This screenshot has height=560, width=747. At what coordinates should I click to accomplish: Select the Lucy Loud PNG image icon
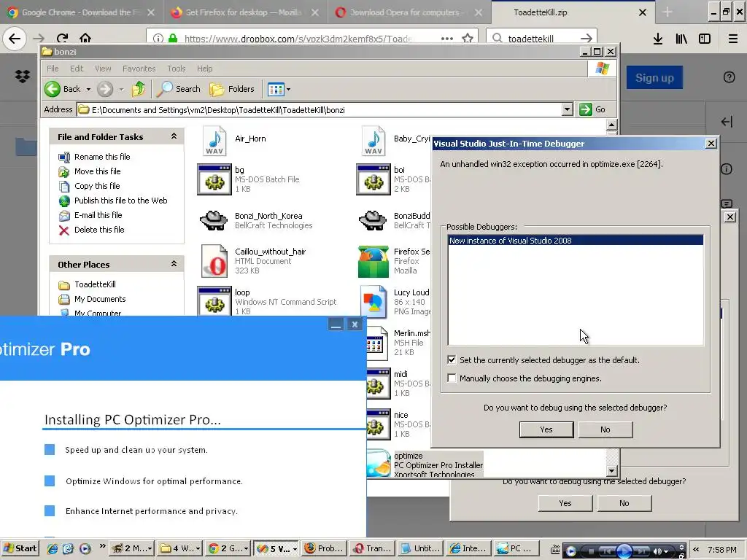(373, 302)
